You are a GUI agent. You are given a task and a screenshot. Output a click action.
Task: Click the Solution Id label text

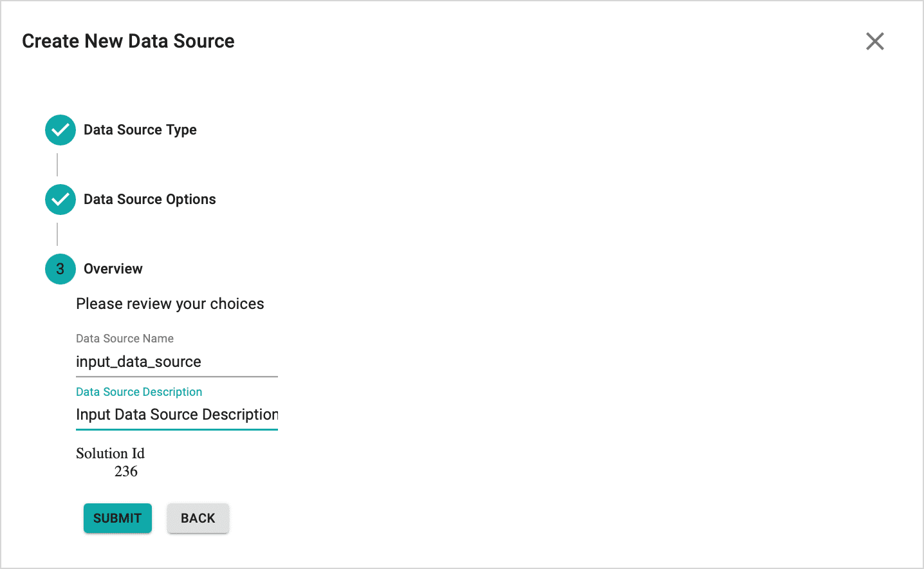click(111, 453)
